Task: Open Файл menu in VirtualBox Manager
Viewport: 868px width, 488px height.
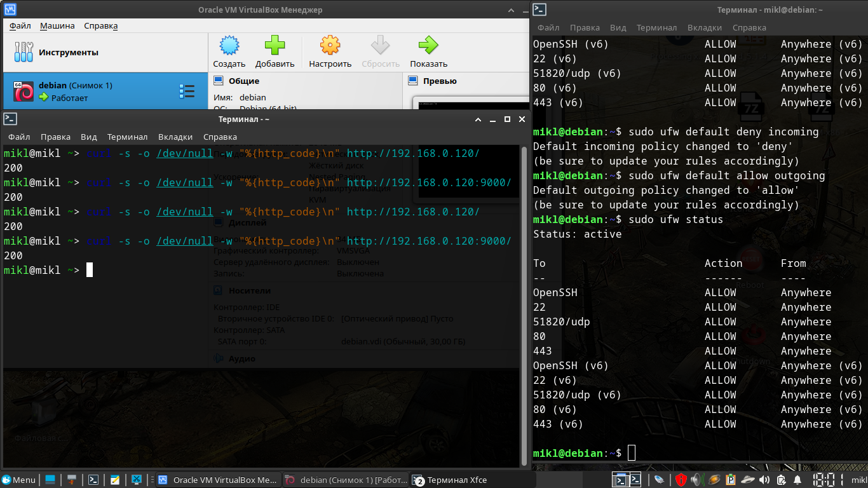Action: coord(20,26)
